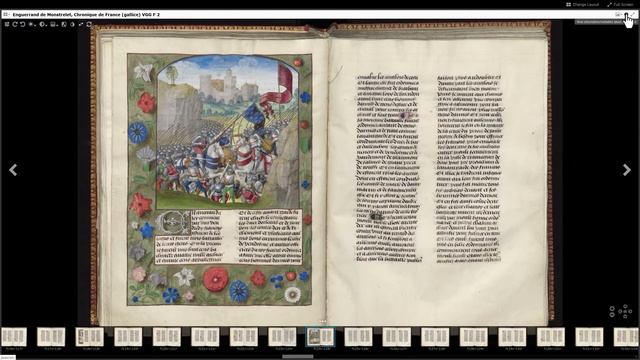
Task: Reset all image manipulations
Action: tap(89, 24)
